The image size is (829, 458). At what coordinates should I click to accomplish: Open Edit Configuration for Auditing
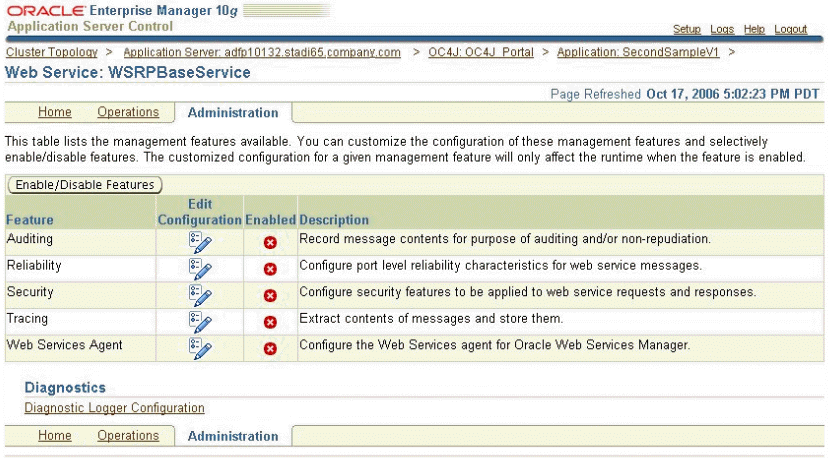(200, 243)
